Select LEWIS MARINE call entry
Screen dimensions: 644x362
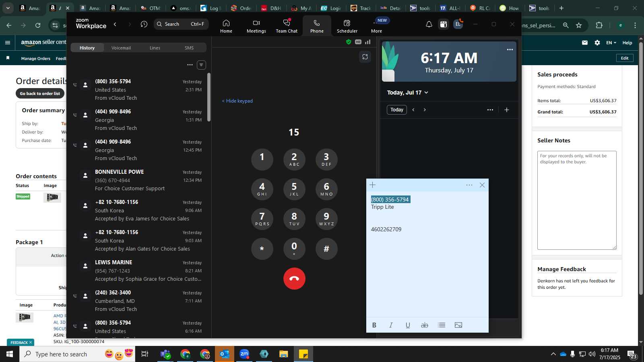click(x=138, y=271)
